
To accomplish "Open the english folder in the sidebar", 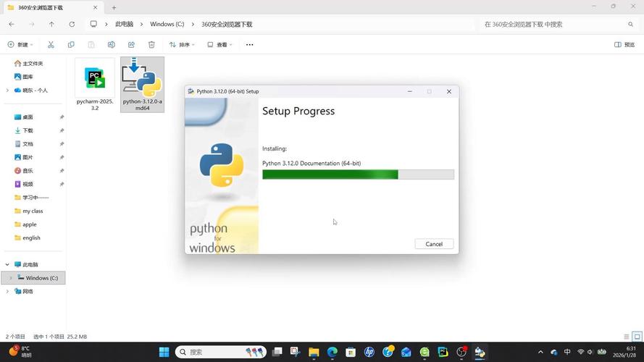I will (x=27, y=237).
